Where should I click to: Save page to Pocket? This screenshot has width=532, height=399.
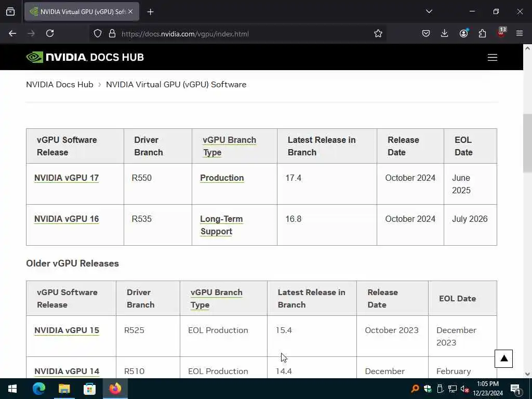[426, 34]
